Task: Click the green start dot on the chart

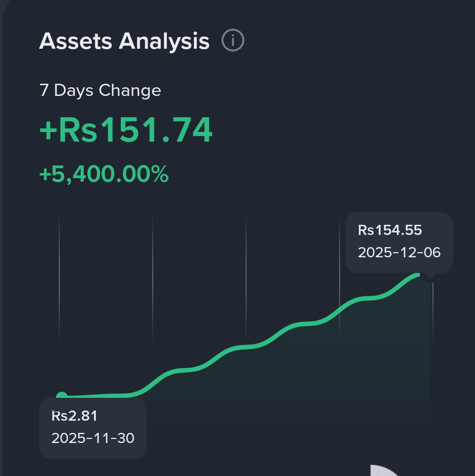Action: coord(62,395)
